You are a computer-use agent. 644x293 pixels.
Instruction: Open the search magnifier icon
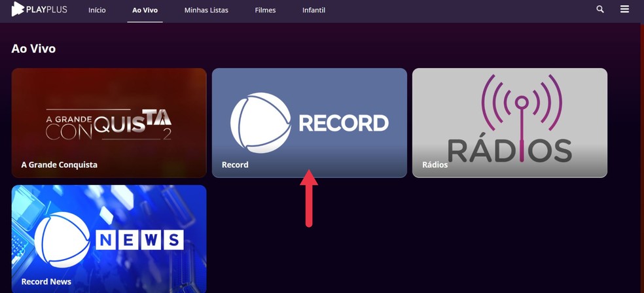[600, 9]
